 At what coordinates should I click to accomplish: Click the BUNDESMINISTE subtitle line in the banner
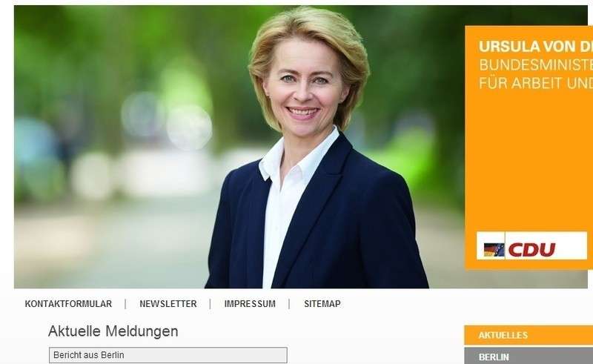[535, 65]
